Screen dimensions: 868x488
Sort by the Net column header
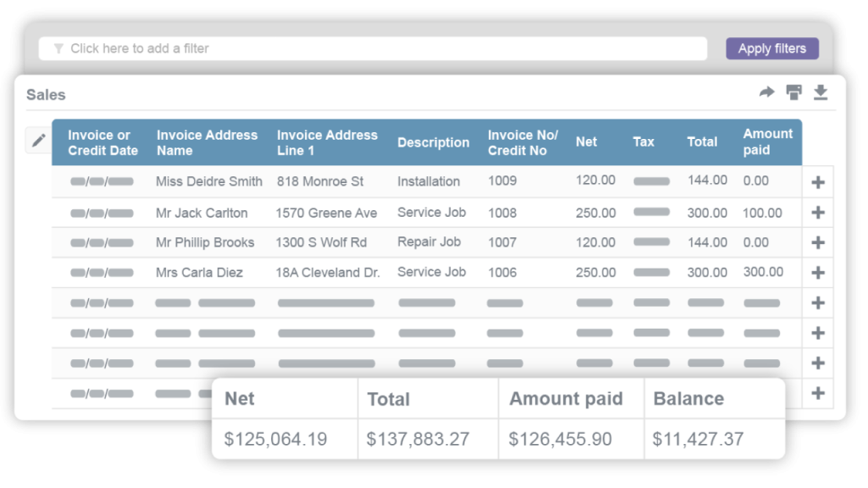point(586,142)
